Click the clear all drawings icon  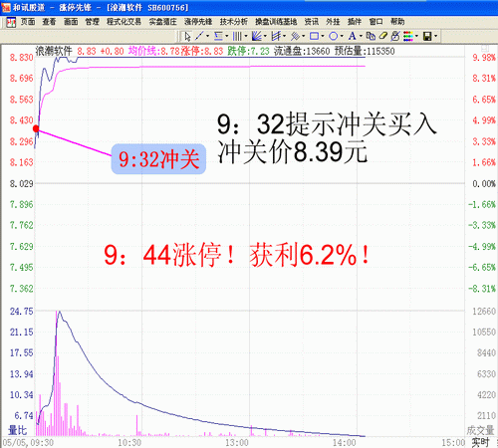click(395, 36)
